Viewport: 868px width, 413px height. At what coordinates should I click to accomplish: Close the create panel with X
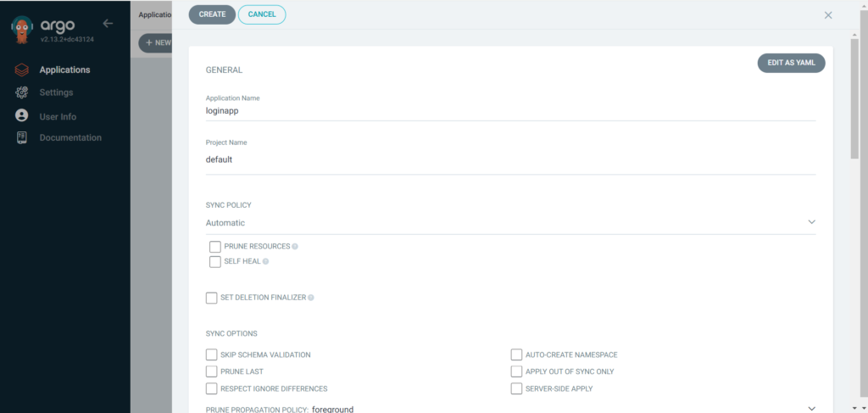pyautogui.click(x=828, y=15)
